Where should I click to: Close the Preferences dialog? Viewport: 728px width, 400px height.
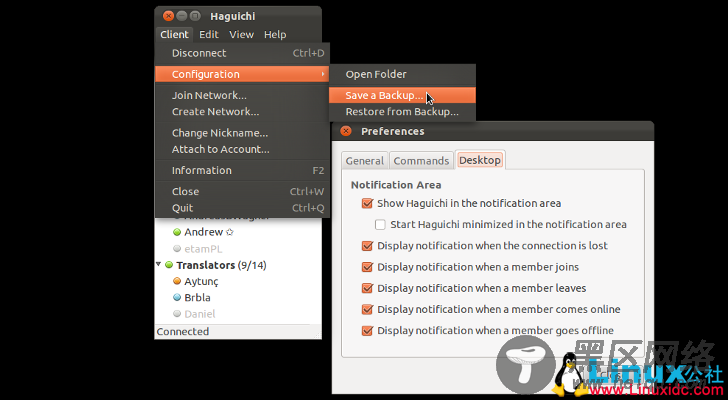click(345, 131)
